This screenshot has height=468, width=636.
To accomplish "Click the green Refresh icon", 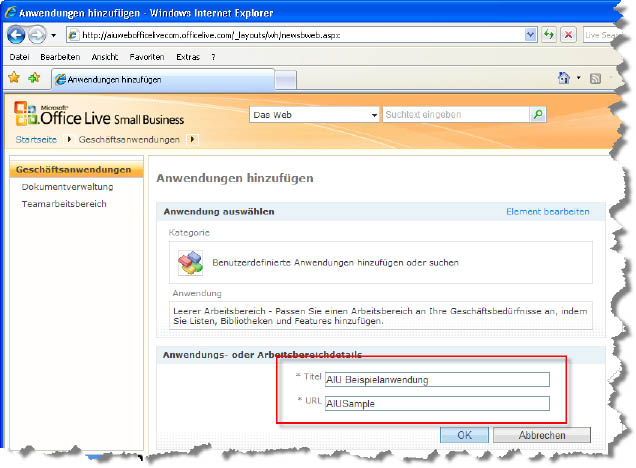I will (549, 35).
